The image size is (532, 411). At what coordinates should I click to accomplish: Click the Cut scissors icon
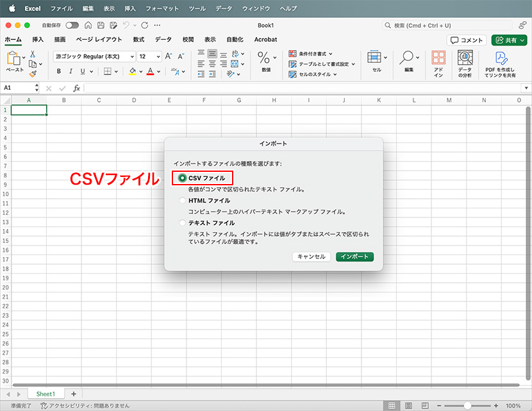pos(33,54)
